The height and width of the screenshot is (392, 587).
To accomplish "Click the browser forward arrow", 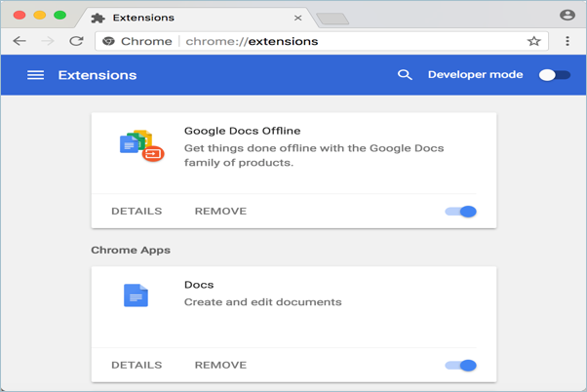I will coord(48,42).
